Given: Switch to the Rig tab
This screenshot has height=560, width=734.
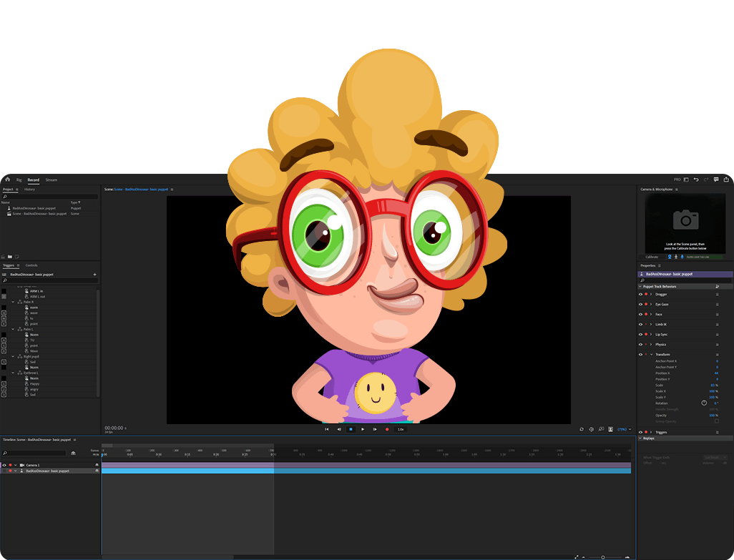Looking at the screenshot, I should [19, 180].
